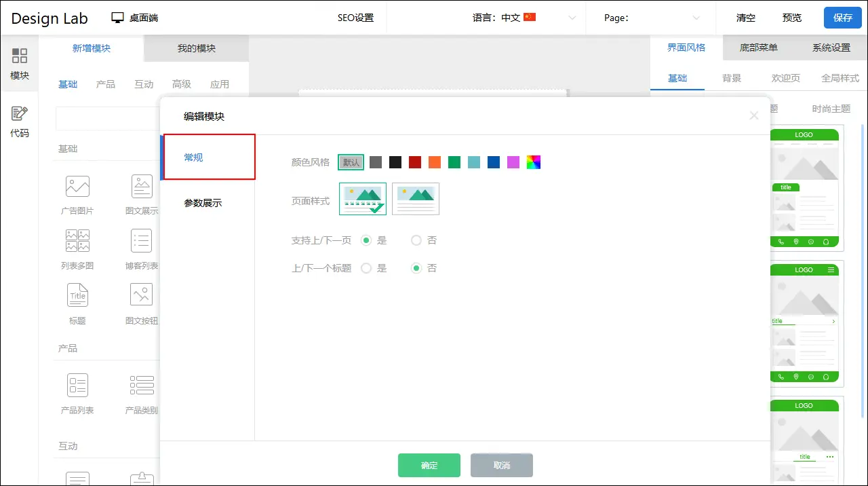Pick the red color style swatch
Image resolution: width=868 pixels, height=486 pixels.
[x=415, y=162]
